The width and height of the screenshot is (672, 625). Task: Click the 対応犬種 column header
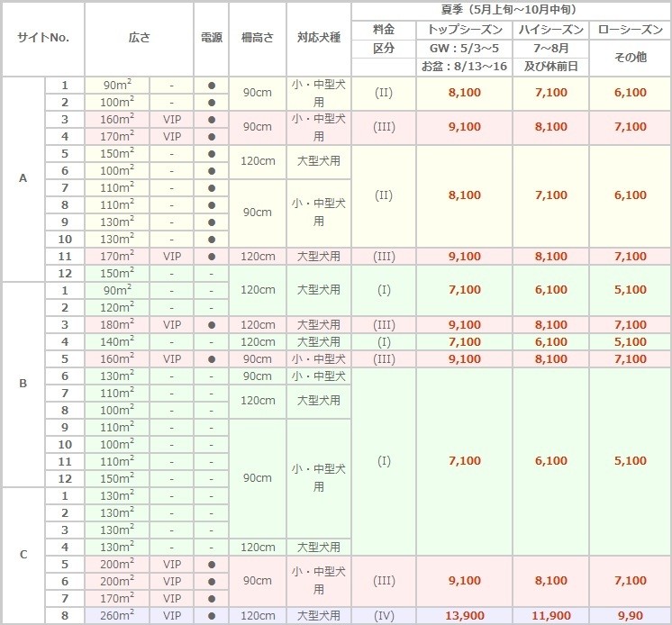click(319, 38)
